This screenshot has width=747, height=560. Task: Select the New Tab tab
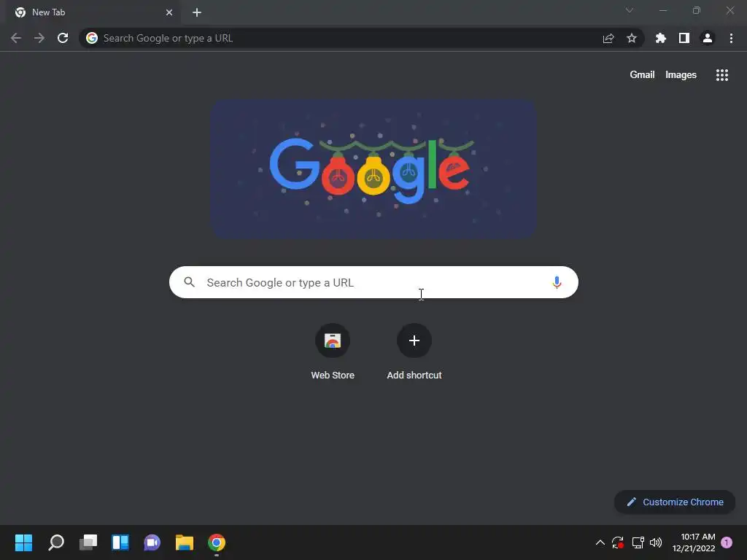93,12
